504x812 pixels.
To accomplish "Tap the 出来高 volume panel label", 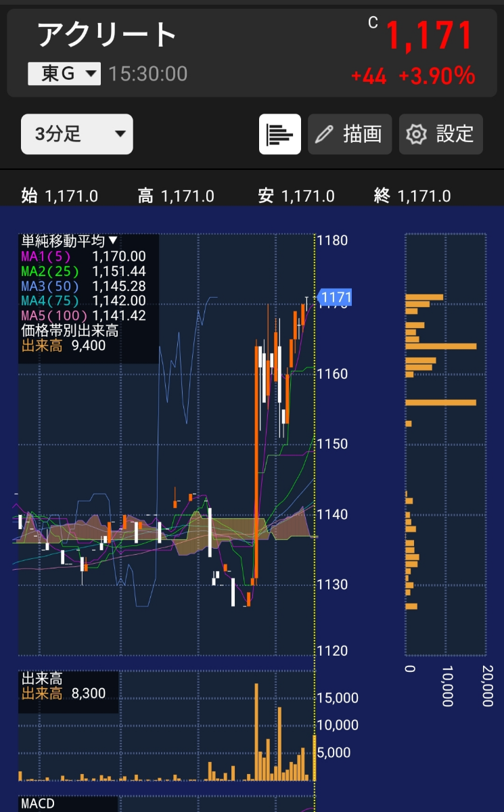I will pyautogui.click(x=42, y=679).
